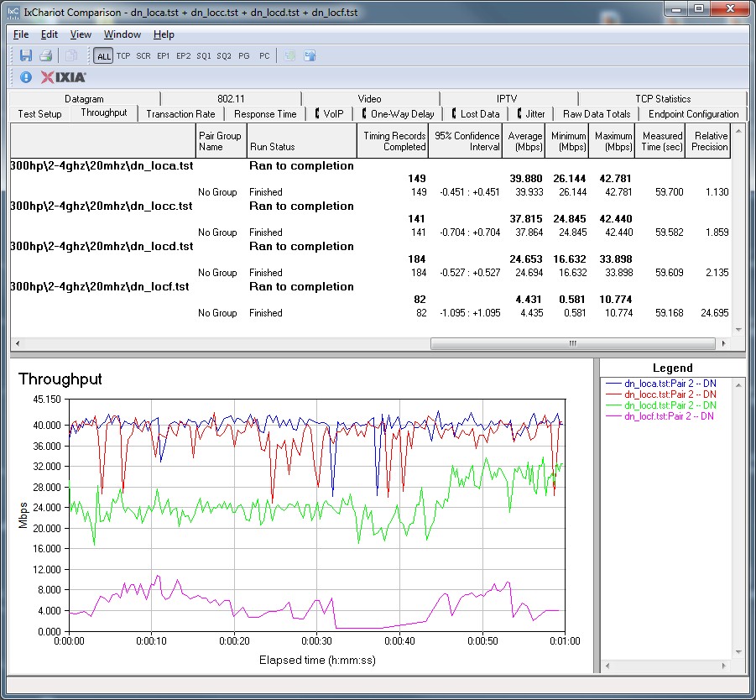This screenshot has width=756, height=700.
Task: Select the dn_locd.tst result row
Action: [370, 246]
